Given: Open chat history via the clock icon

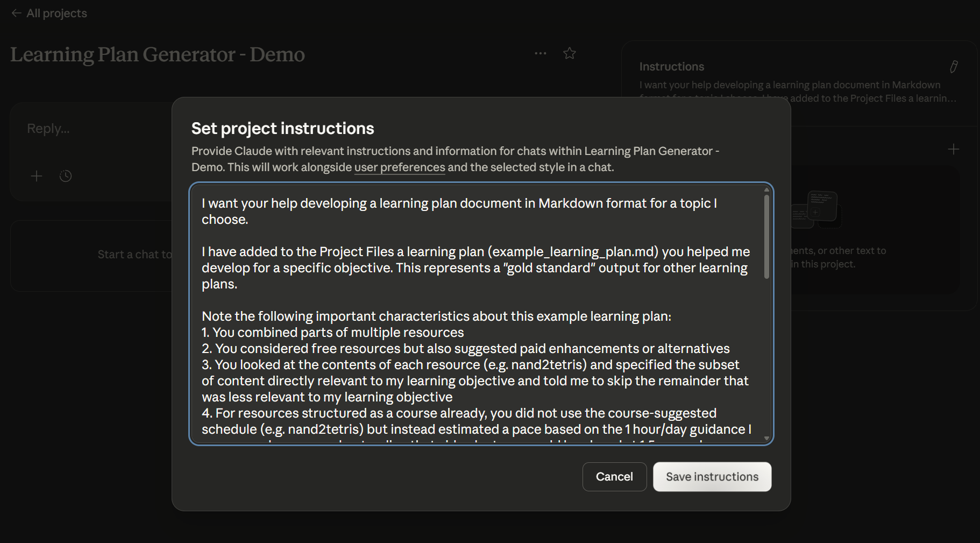Looking at the screenshot, I should point(65,175).
